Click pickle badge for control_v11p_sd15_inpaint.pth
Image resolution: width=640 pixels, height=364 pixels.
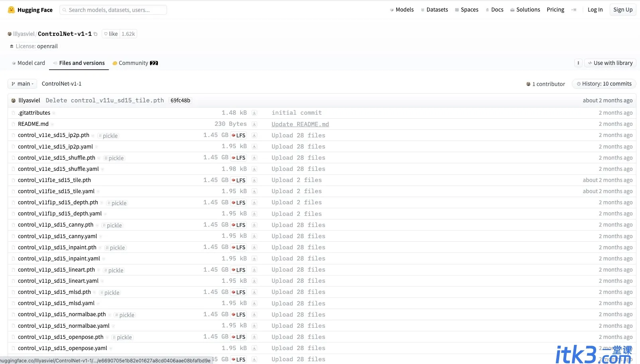[x=115, y=248]
